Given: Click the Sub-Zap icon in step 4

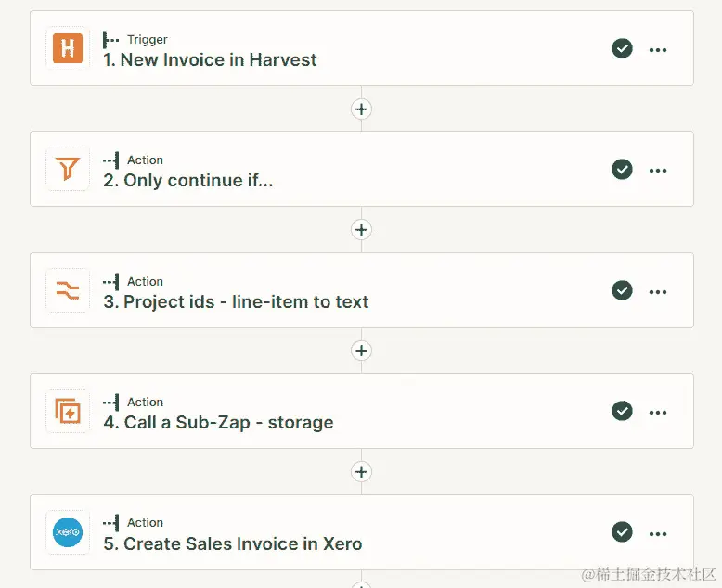Looking at the screenshot, I should tap(68, 411).
